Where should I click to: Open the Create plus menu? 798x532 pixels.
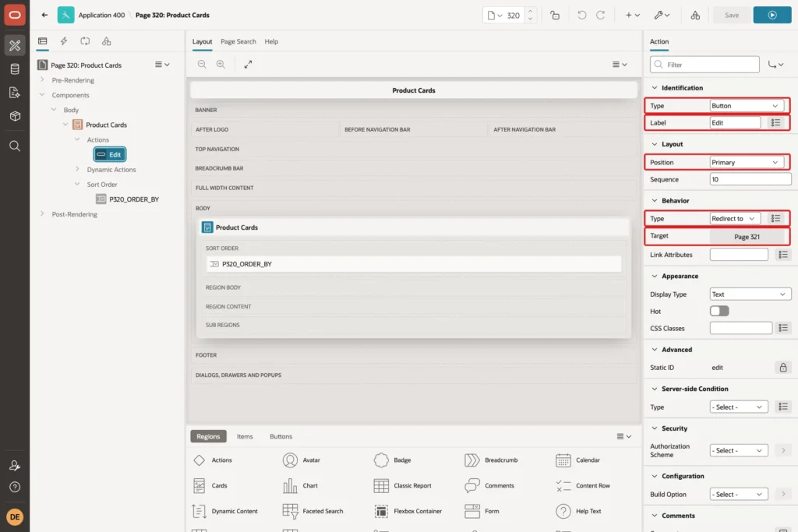[632, 16]
